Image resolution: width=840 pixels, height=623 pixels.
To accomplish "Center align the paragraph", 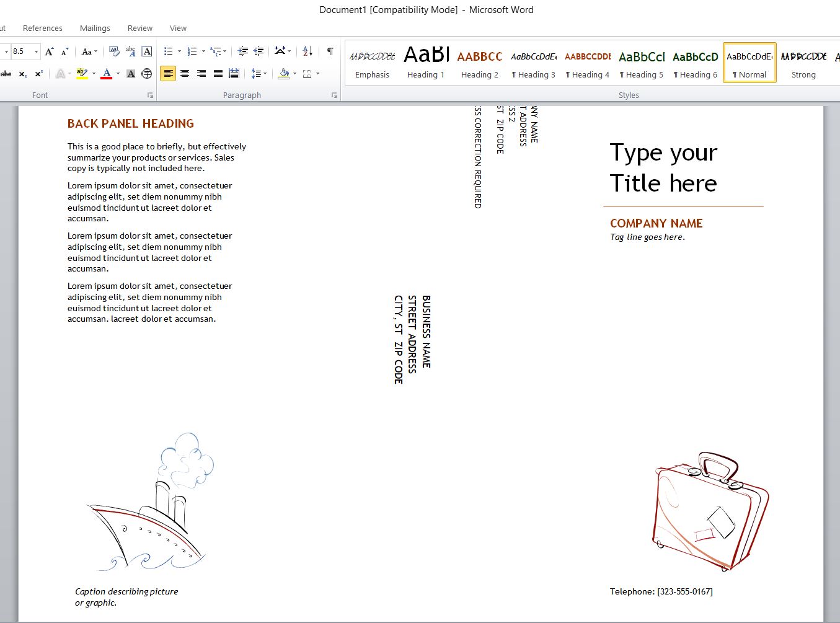I will tap(185, 74).
